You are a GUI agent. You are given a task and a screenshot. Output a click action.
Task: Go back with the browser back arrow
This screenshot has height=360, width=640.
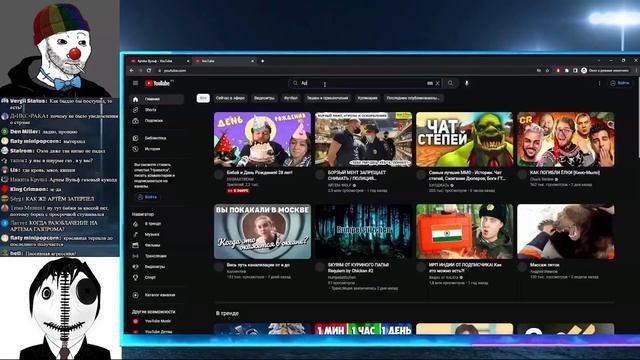tap(131, 71)
